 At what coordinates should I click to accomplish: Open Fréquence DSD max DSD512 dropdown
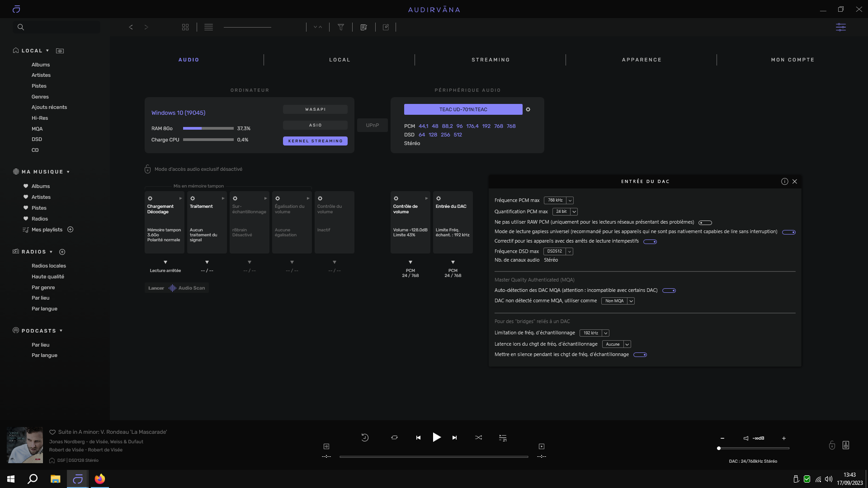[x=558, y=251]
